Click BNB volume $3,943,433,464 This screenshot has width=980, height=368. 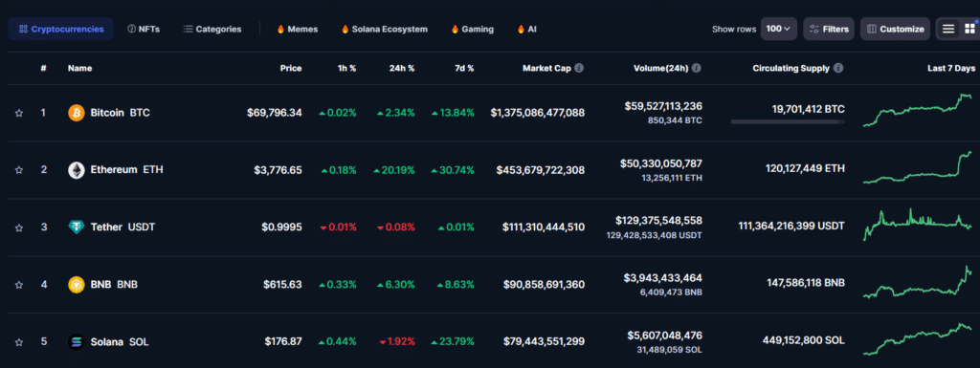pyautogui.click(x=663, y=278)
